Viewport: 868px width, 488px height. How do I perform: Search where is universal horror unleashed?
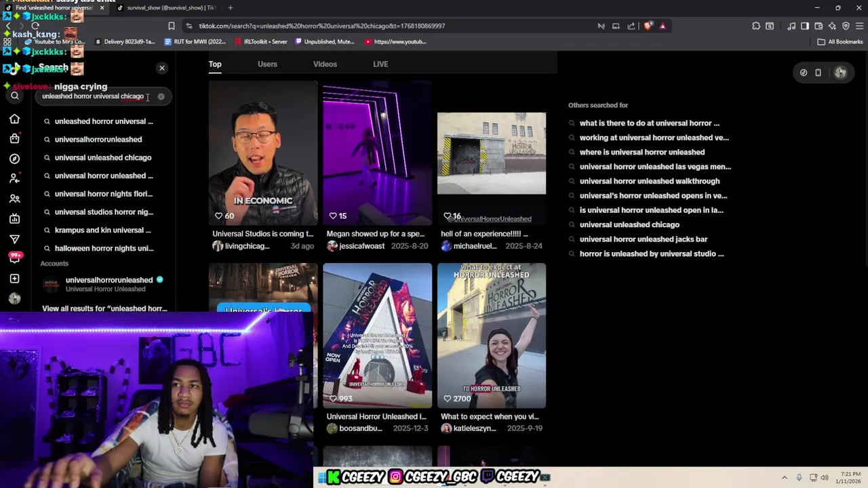642,152
